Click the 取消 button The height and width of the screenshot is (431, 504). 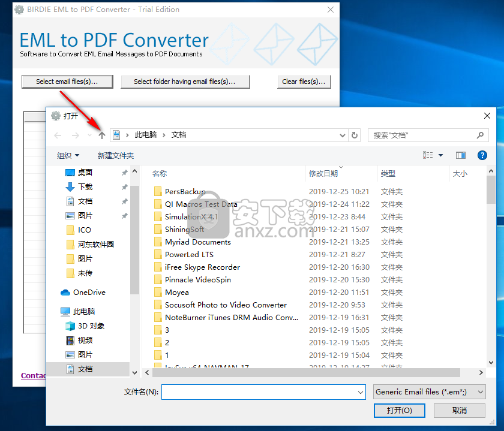click(460, 411)
